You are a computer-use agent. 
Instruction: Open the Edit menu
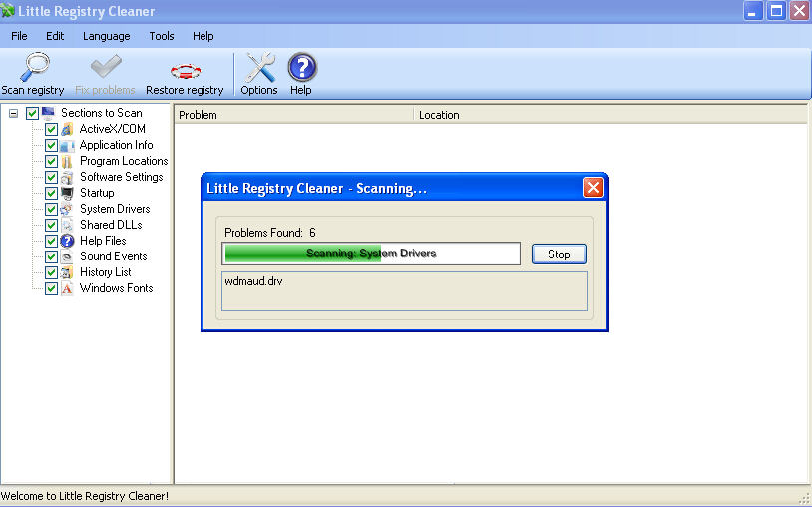pos(55,36)
